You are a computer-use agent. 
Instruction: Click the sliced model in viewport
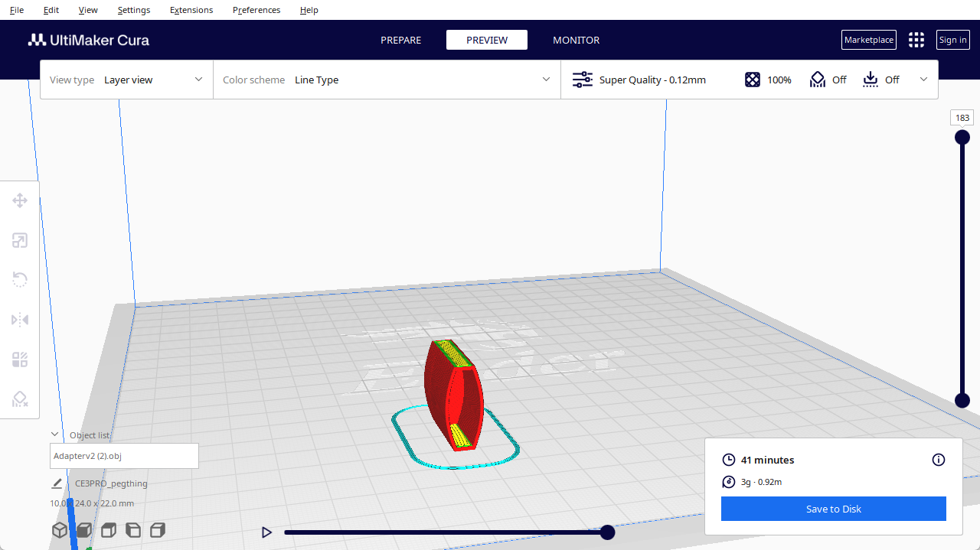coord(453,395)
